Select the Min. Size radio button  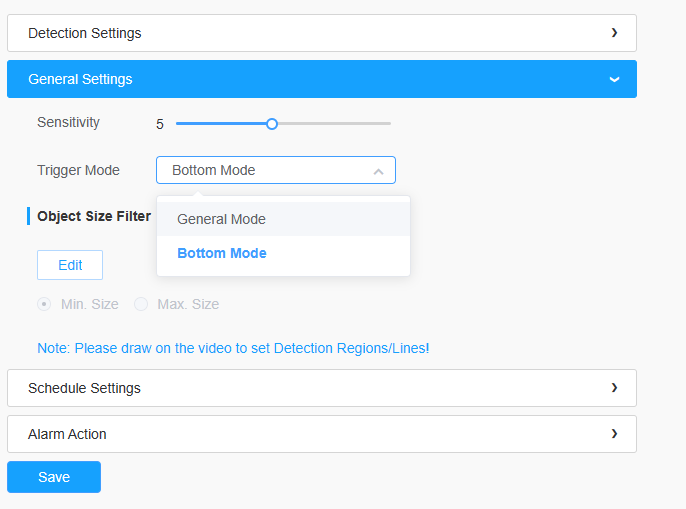click(44, 304)
